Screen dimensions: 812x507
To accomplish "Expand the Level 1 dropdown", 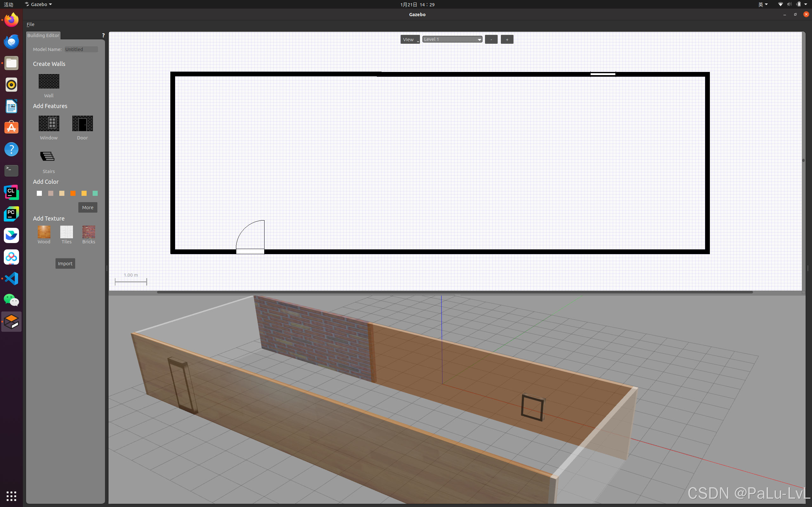I will pos(452,39).
